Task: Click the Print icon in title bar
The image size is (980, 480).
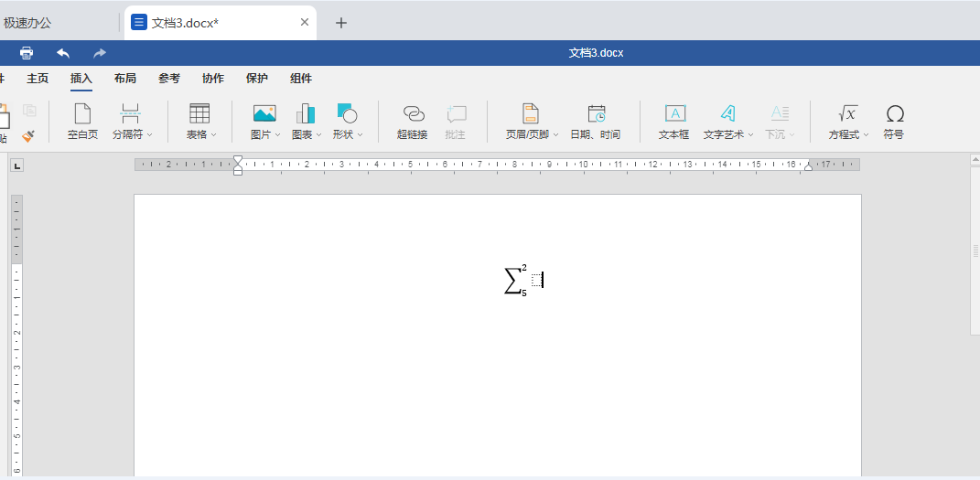Action: click(x=27, y=53)
